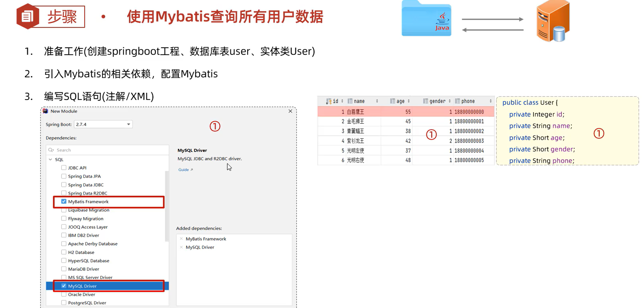Click the 'private String phone;' code line

[x=542, y=161]
